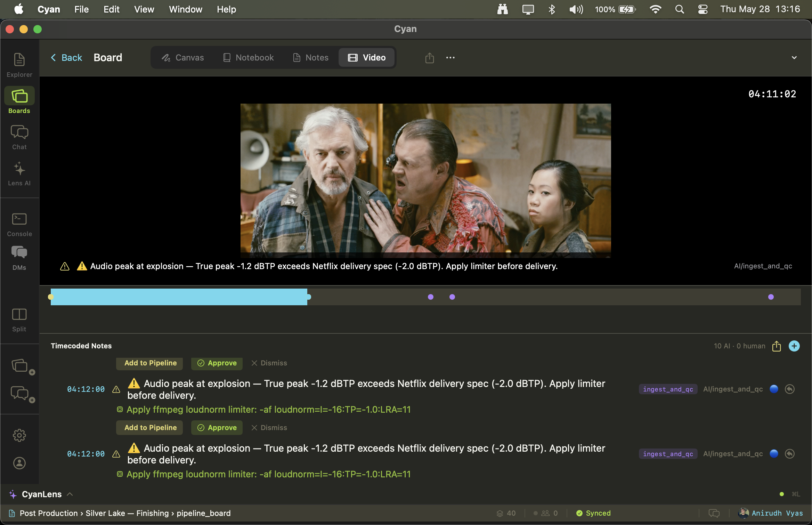Approve the note under first ffmpeg suggestion
The image size is (812, 525).
pyautogui.click(x=217, y=428)
